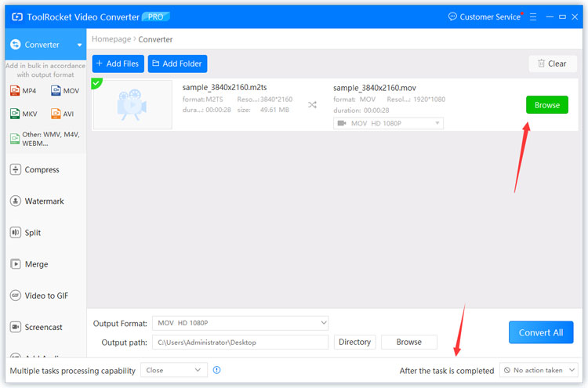Click the size 49.61 MB value
Viewport: 588px width, 388px height.
pyautogui.click(x=274, y=110)
